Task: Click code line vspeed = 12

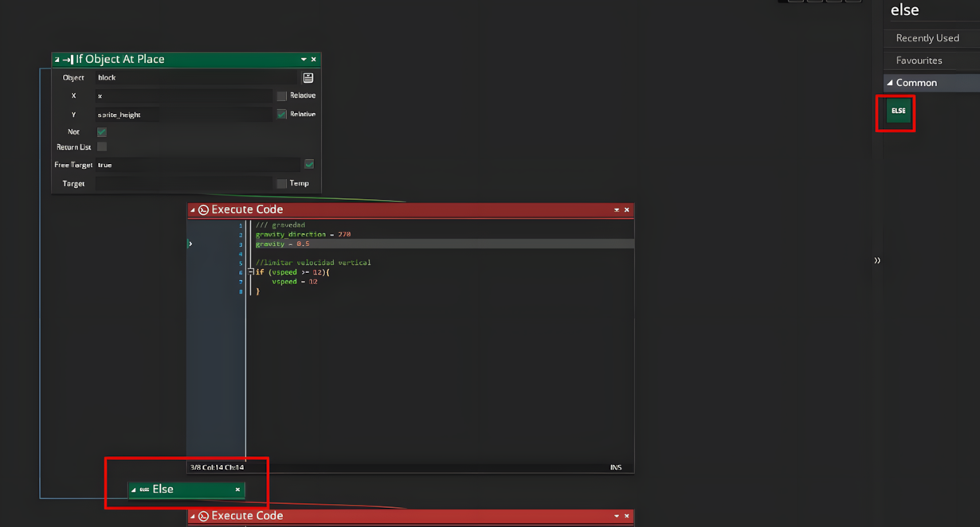Action: 295,282
